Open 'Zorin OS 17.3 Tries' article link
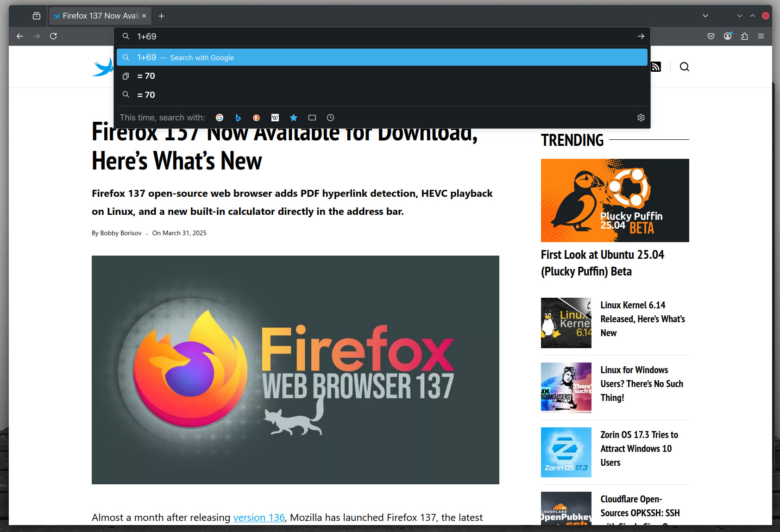Image resolution: width=780 pixels, height=532 pixels. 640,449
